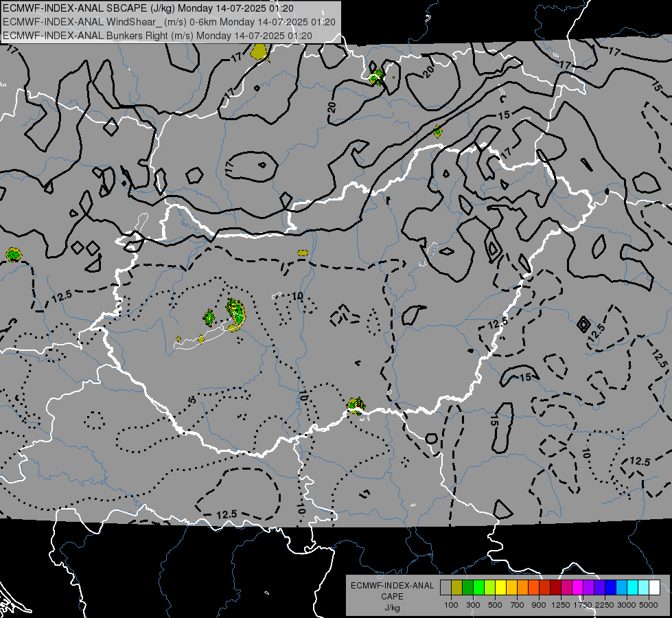Select the dark red maroon legend swatch

tap(556, 588)
